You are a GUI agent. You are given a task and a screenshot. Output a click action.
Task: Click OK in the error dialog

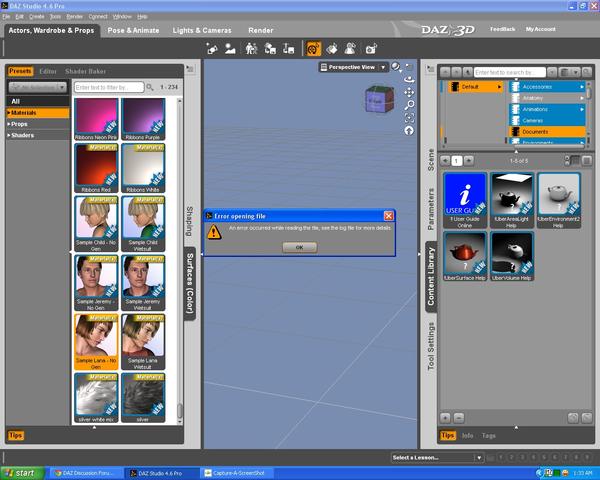[x=300, y=247]
